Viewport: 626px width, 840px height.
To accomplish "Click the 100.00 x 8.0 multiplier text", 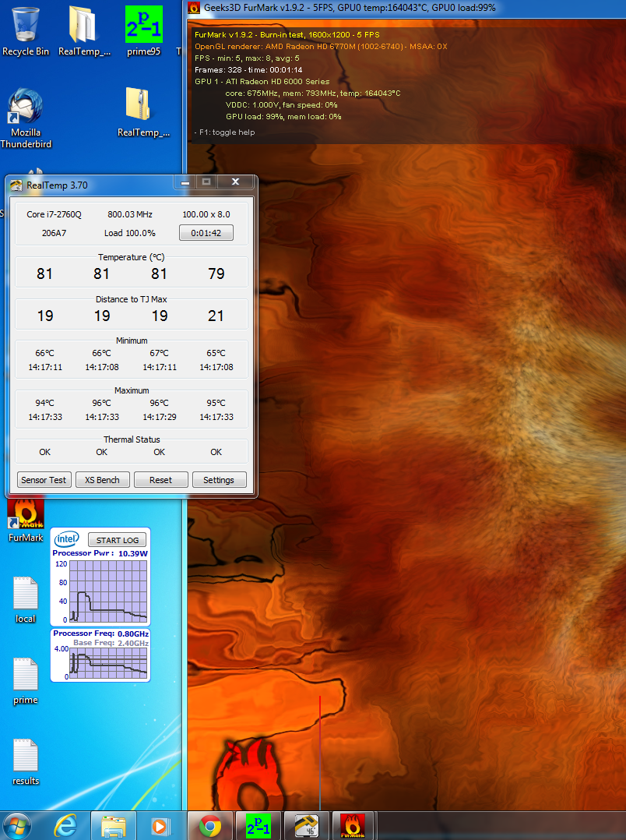I will 206,214.
